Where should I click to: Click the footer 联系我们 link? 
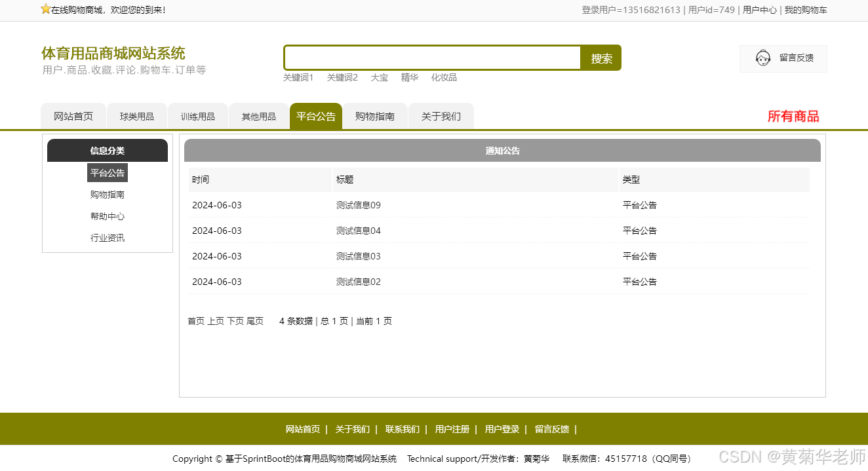tap(403, 430)
